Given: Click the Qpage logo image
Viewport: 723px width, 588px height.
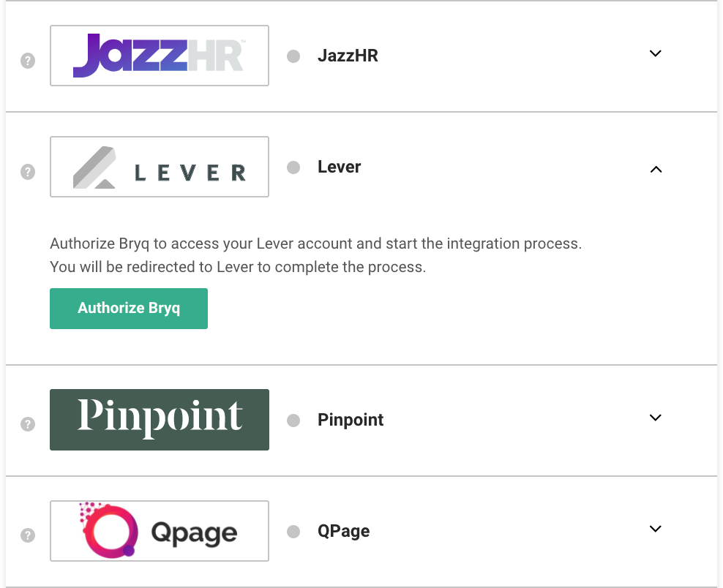Looking at the screenshot, I should [x=160, y=531].
